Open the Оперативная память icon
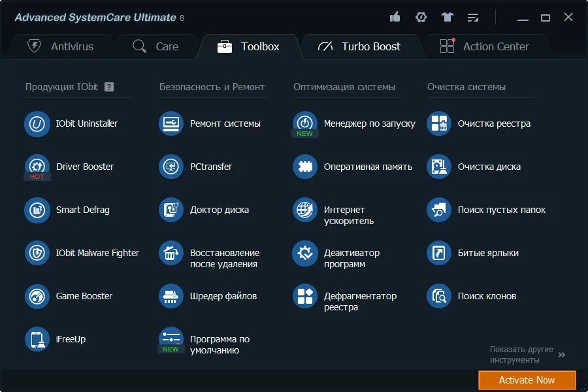Image resolution: width=588 pixels, height=392 pixels. click(305, 167)
